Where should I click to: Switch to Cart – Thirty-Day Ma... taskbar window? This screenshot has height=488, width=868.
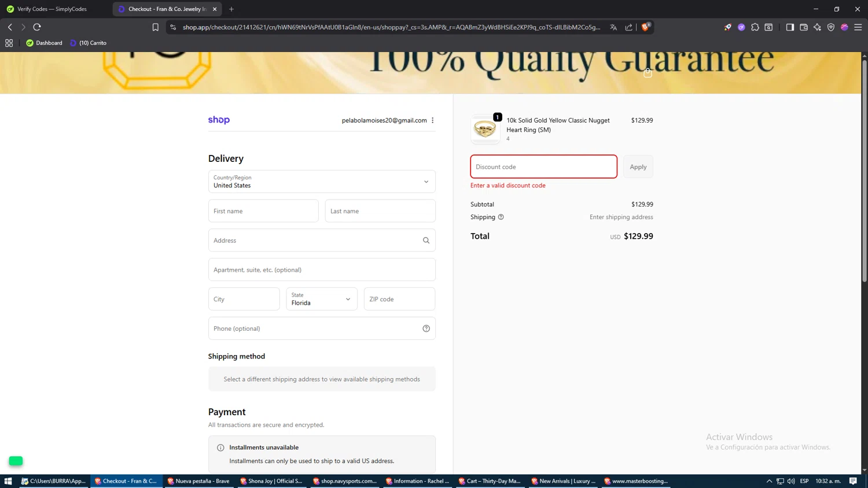(490, 481)
